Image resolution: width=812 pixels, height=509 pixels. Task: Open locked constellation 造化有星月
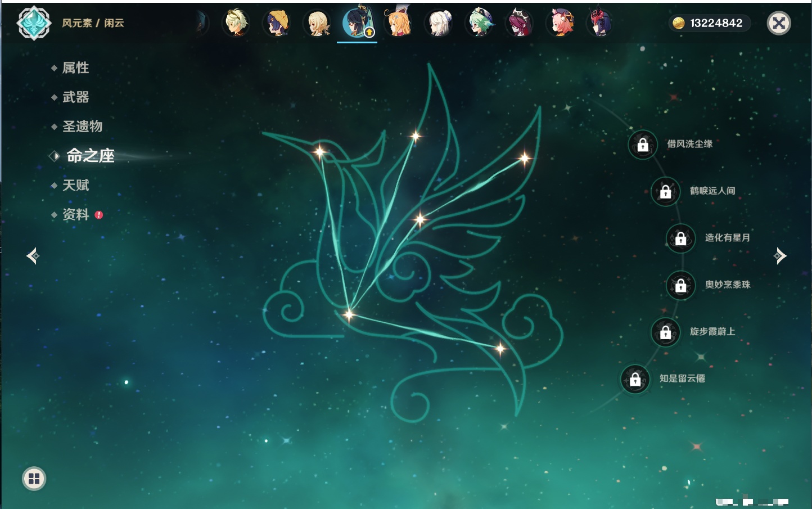pyautogui.click(x=681, y=238)
